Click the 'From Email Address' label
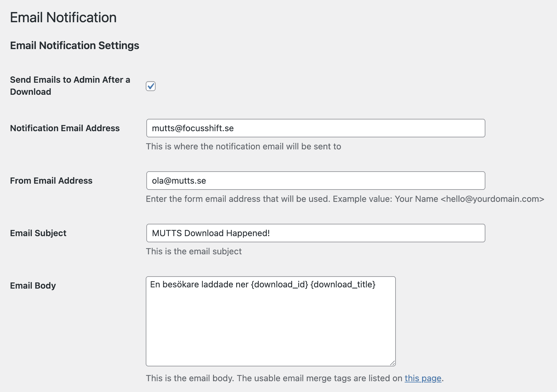The width and height of the screenshot is (557, 392). pos(51,181)
